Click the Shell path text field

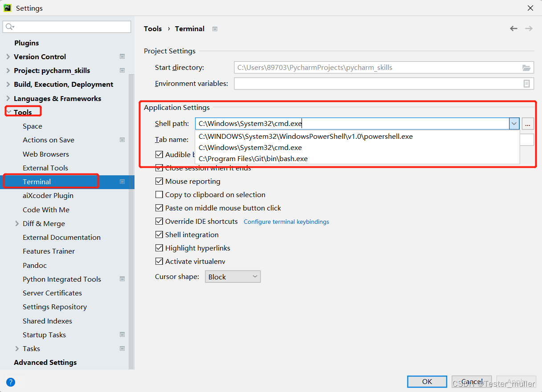point(352,124)
